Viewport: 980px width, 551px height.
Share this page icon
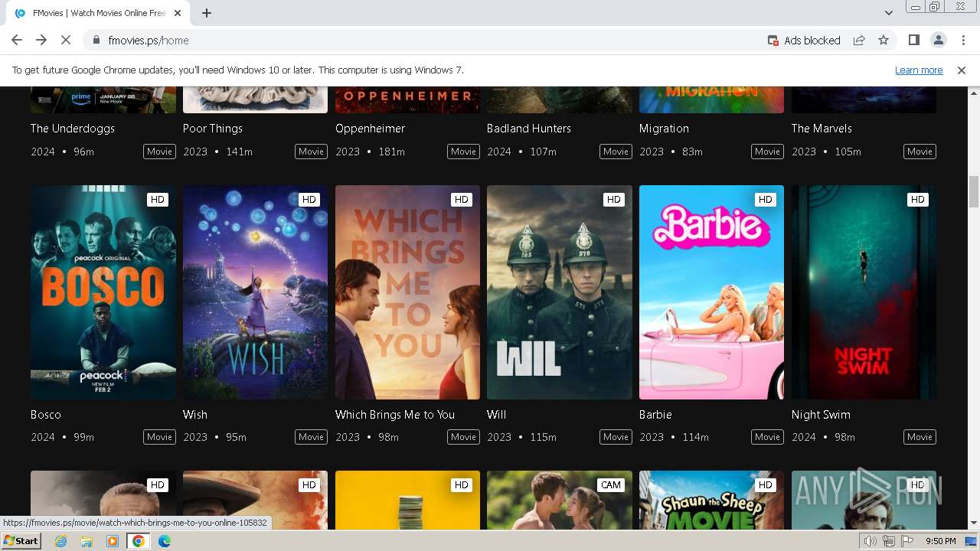click(x=859, y=41)
